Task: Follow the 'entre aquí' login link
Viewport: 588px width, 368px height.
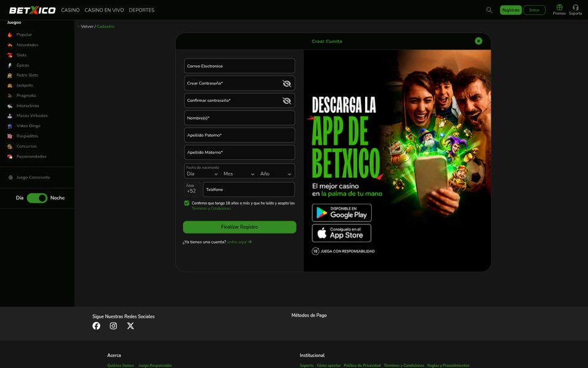Action: click(239, 242)
